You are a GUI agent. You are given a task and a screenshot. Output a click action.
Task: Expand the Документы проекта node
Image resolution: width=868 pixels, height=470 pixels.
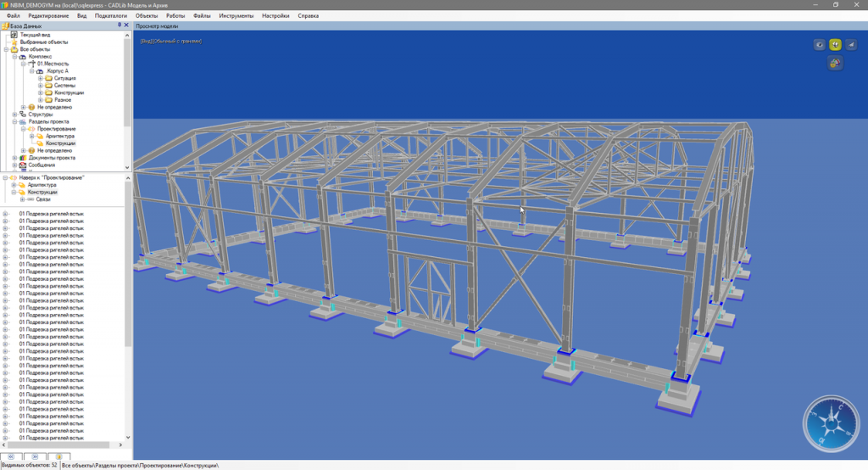(x=15, y=158)
